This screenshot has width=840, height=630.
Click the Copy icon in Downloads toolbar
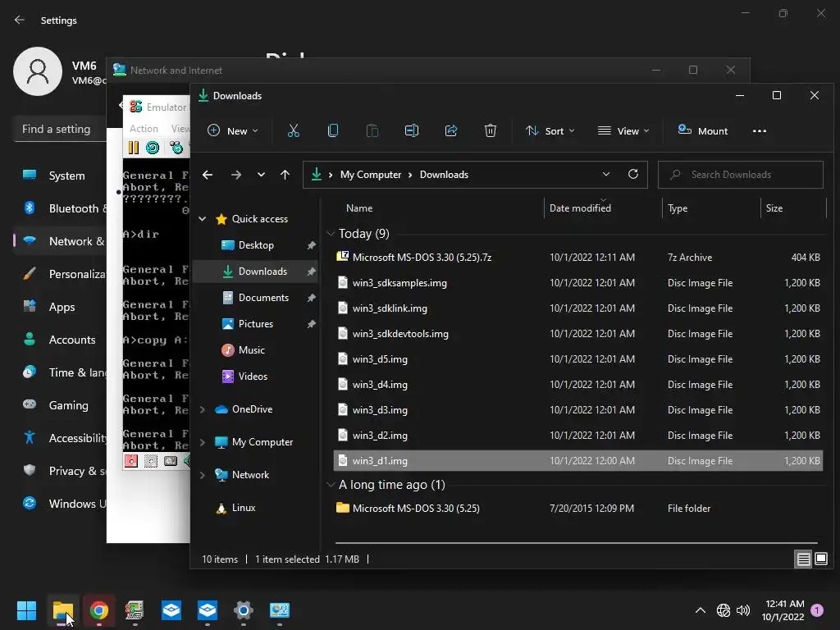pos(333,130)
